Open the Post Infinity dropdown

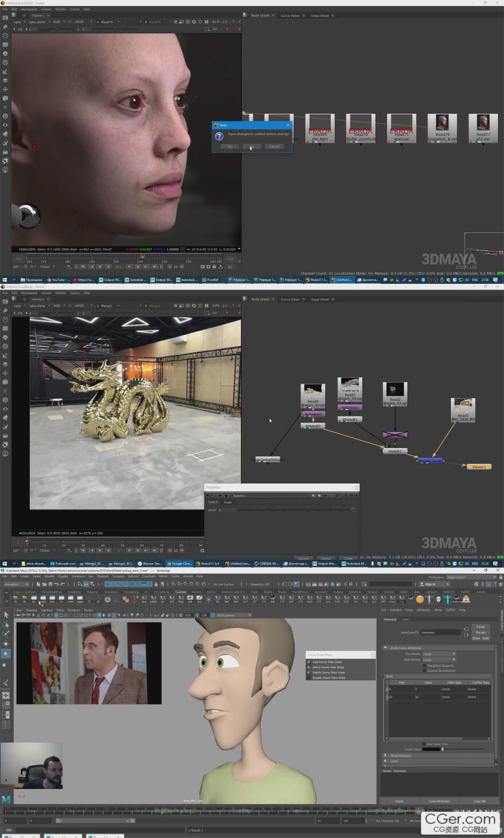click(x=439, y=660)
